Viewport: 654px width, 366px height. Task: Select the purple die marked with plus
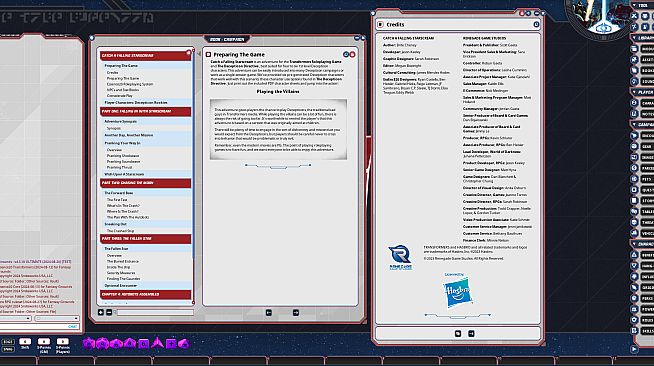tap(171, 343)
